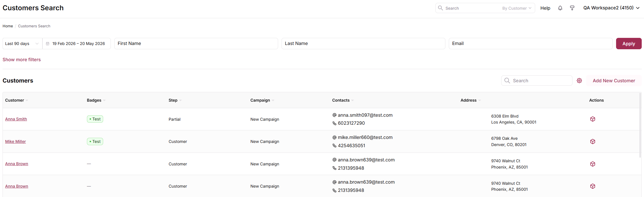Click the magnifier icon in top search bar
Viewport: 644px width, 197px height.
pyautogui.click(x=440, y=8)
